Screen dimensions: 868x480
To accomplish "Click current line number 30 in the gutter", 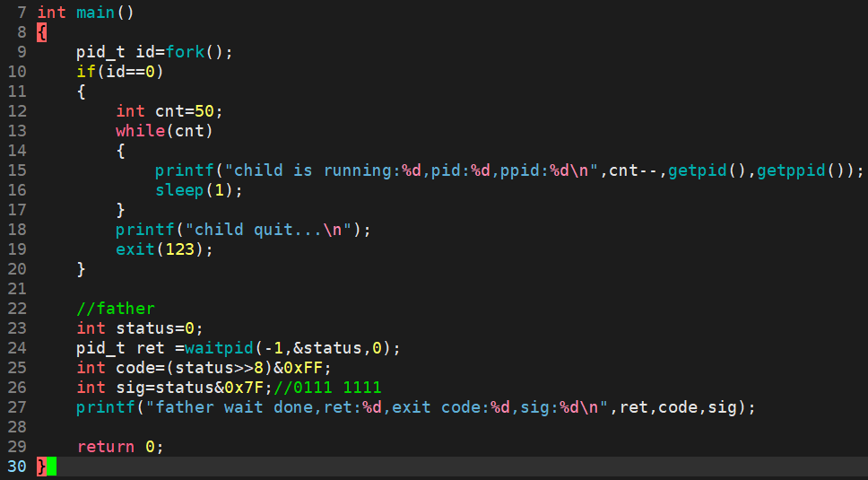I will point(17,467).
